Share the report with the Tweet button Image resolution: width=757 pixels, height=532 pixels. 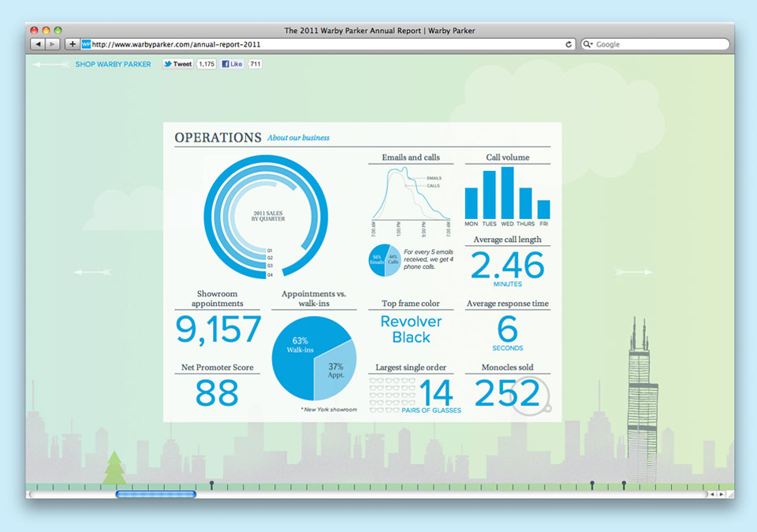coord(177,64)
